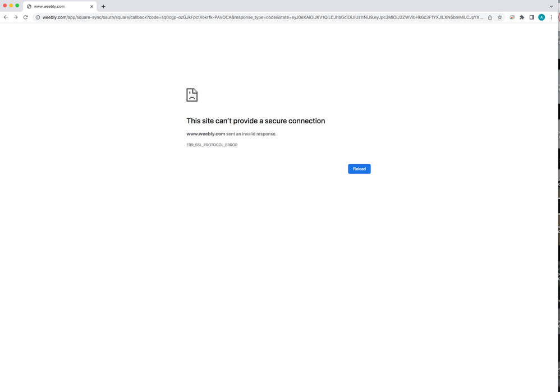Go back to the previous page
The height and width of the screenshot is (392, 560).
click(6, 17)
